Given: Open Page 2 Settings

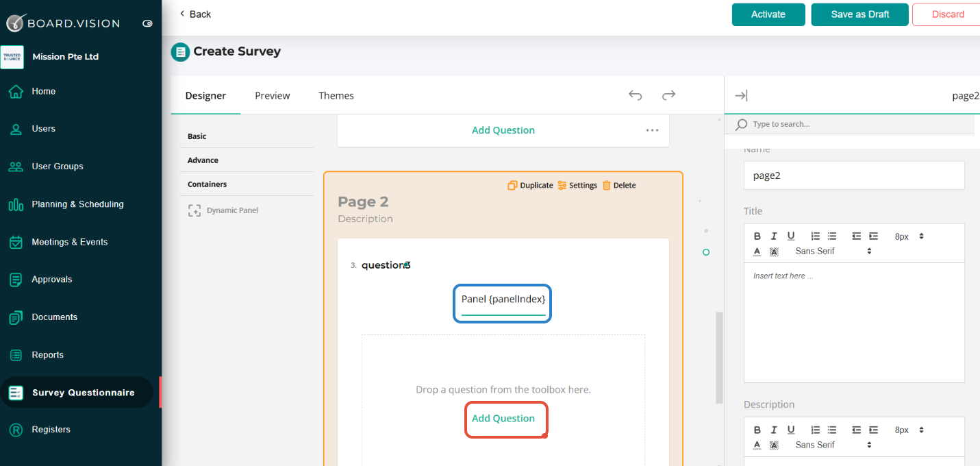Looking at the screenshot, I should (577, 185).
